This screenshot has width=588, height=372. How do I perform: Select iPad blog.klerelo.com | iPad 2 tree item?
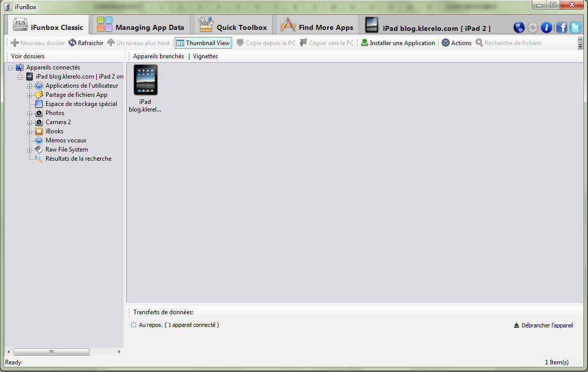[80, 76]
